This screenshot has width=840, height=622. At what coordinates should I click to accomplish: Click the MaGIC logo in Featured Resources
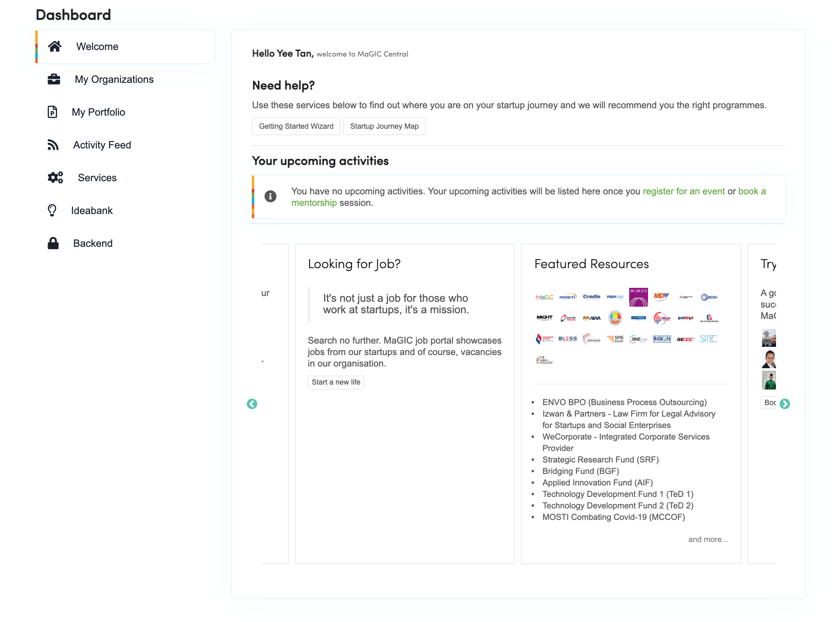click(x=544, y=297)
